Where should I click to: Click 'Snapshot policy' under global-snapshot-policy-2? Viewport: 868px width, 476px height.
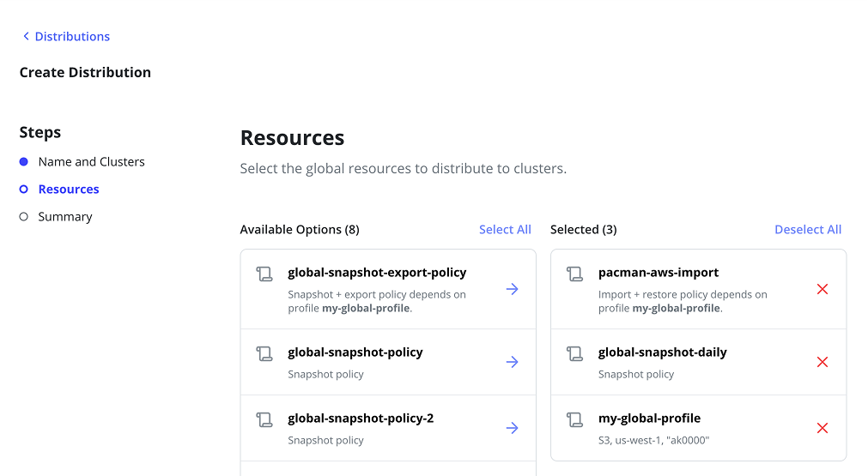325,441
